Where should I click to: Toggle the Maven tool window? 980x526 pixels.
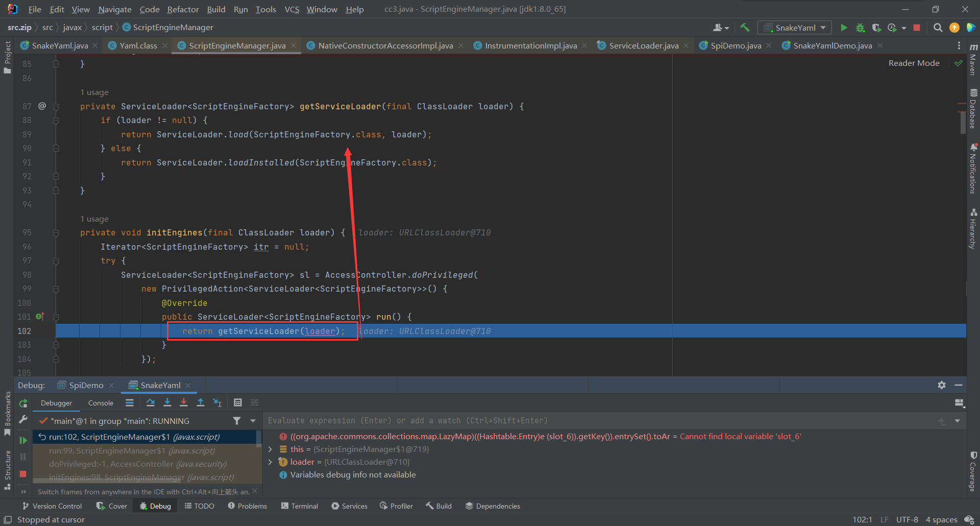point(973,59)
